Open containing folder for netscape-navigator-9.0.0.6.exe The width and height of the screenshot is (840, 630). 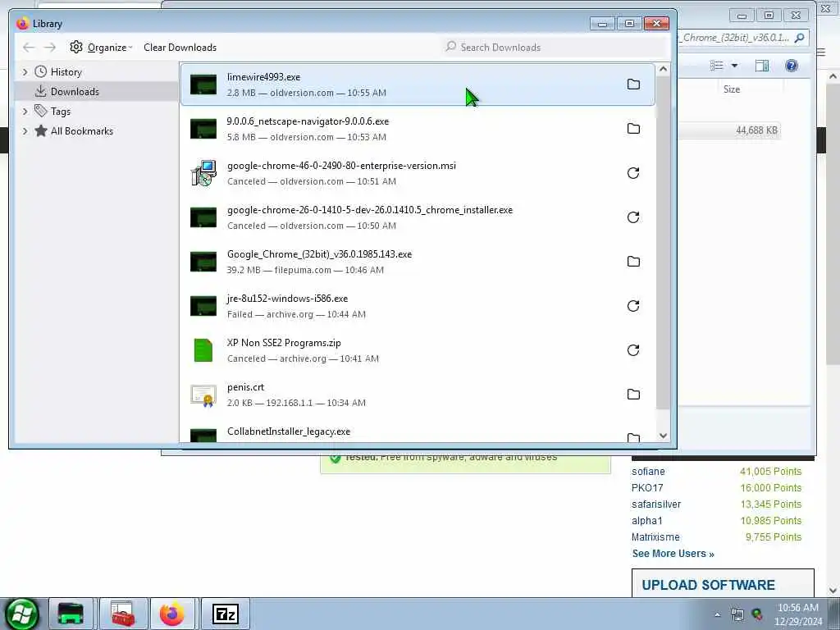tap(633, 129)
